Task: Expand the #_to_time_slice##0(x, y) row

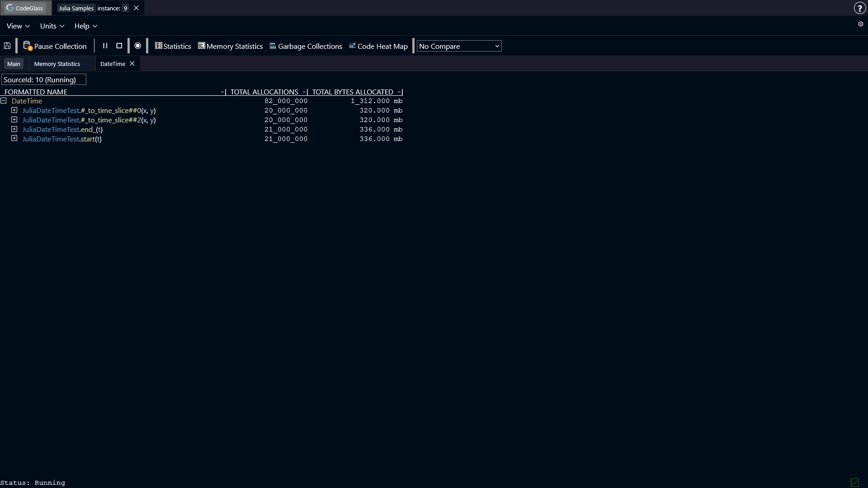Action: [14, 110]
